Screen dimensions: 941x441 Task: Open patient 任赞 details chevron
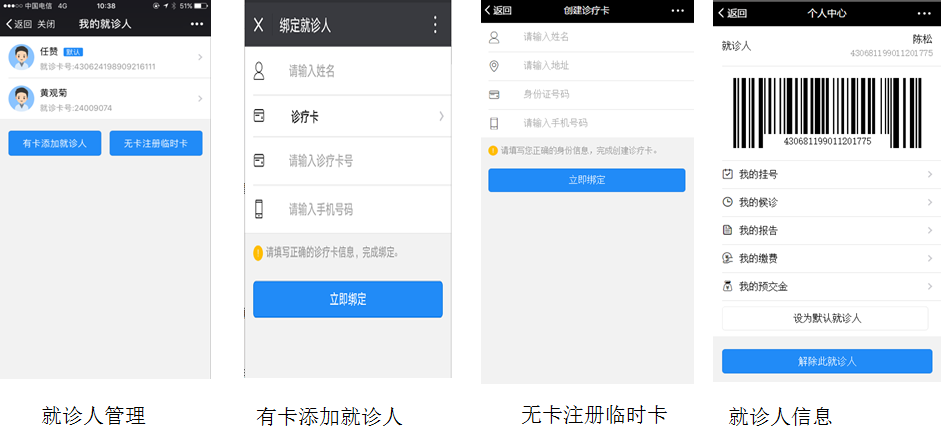(200, 57)
